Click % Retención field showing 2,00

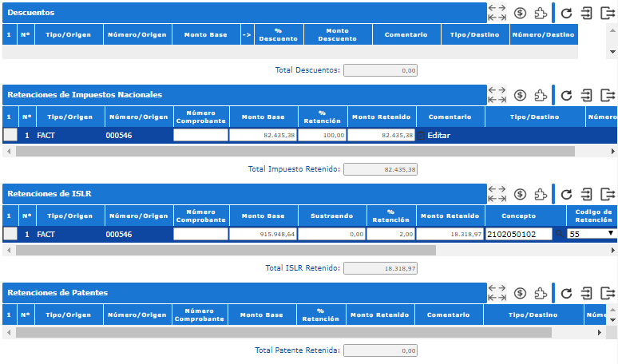click(391, 234)
